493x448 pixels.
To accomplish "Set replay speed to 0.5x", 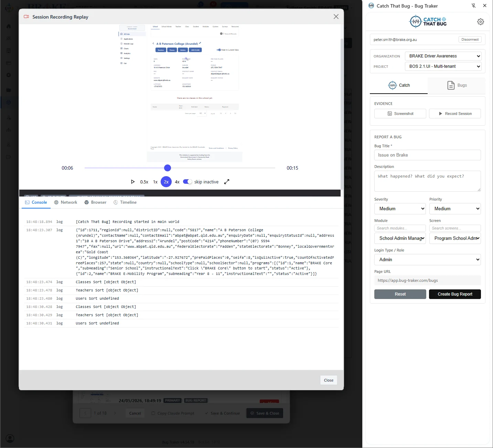I will pyautogui.click(x=144, y=182).
